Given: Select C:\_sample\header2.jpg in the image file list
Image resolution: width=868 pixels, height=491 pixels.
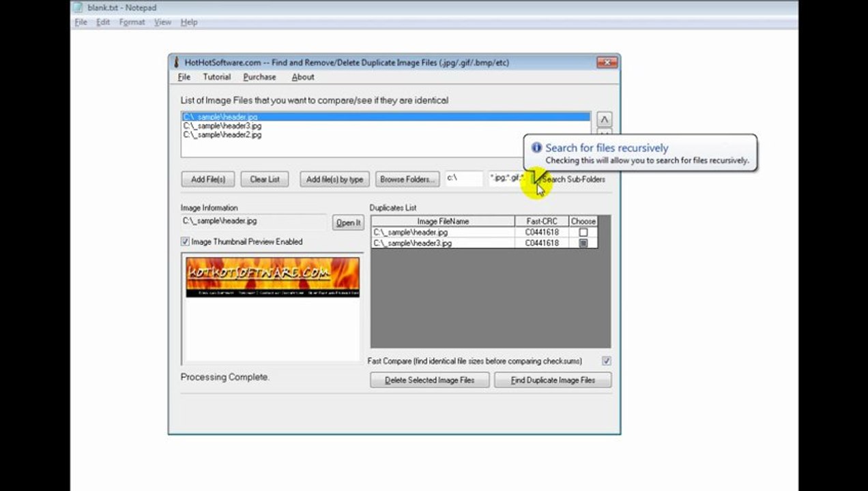Looking at the screenshot, I should tap(386, 135).
